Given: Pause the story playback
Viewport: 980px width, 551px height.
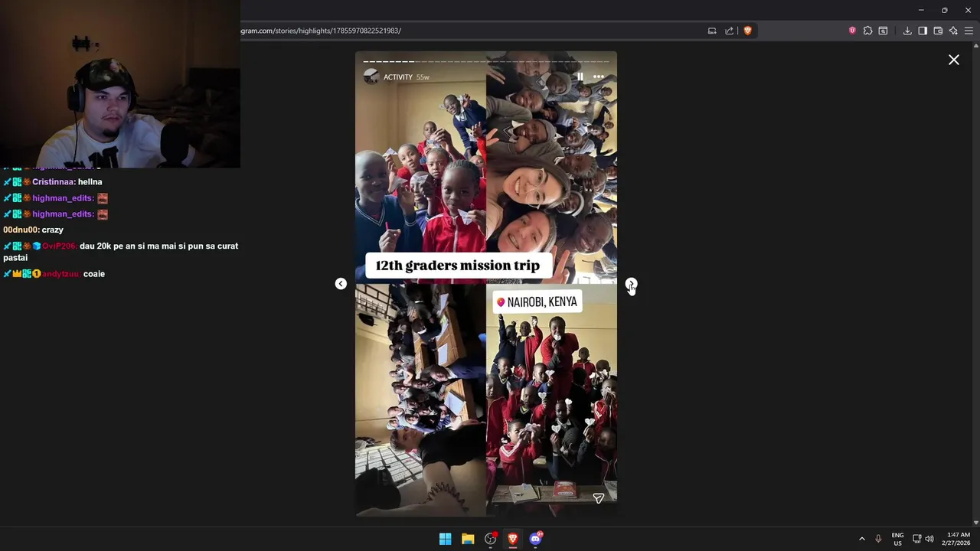Looking at the screenshot, I should (x=580, y=77).
